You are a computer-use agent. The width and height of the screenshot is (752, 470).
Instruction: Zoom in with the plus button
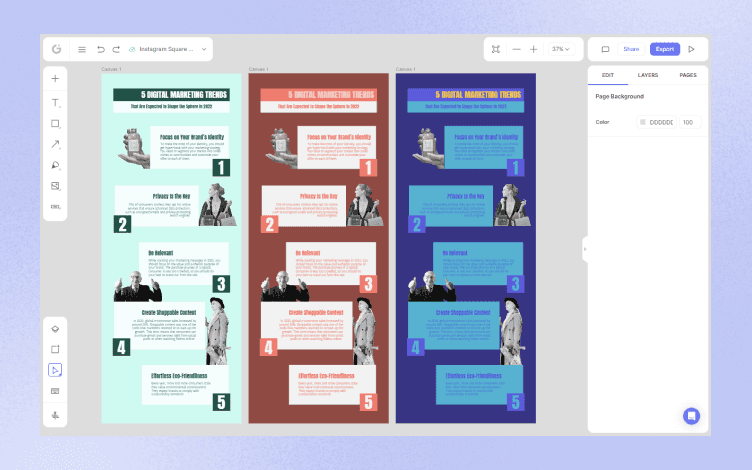[533, 49]
